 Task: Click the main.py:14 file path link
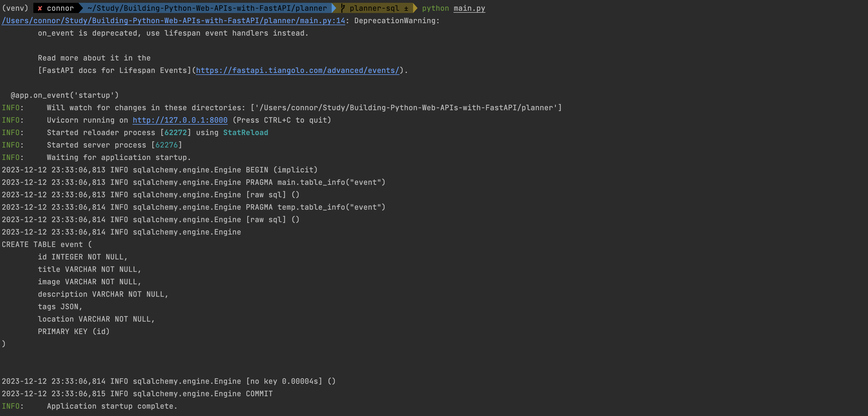pyautogui.click(x=173, y=21)
